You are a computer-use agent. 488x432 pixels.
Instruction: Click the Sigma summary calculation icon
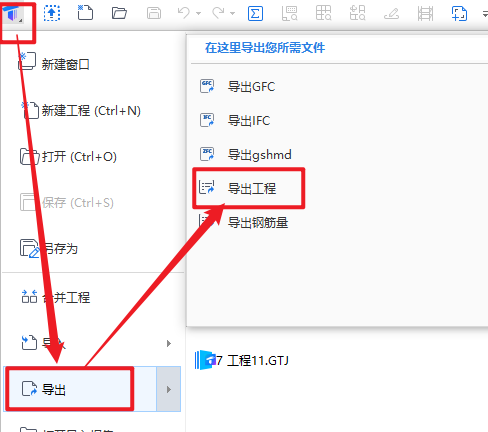click(x=255, y=14)
